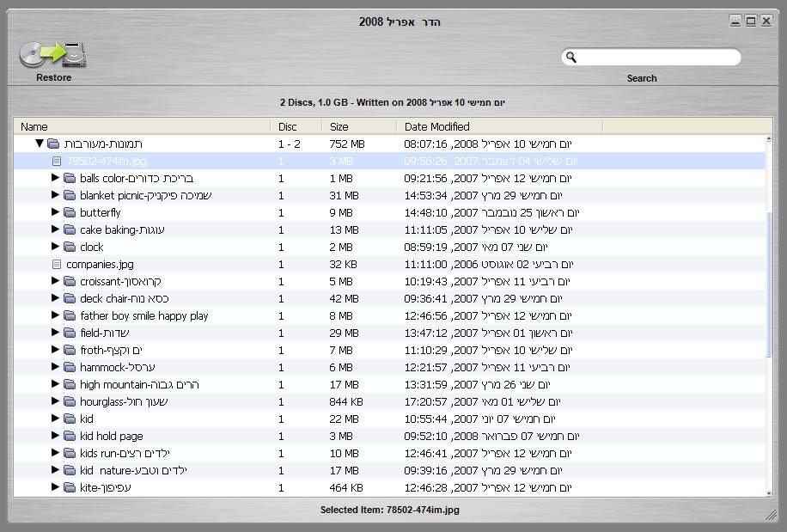This screenshot has width=787, height=532.
Task: Click the search magnifier icon
Action: [x=571, y=58]
